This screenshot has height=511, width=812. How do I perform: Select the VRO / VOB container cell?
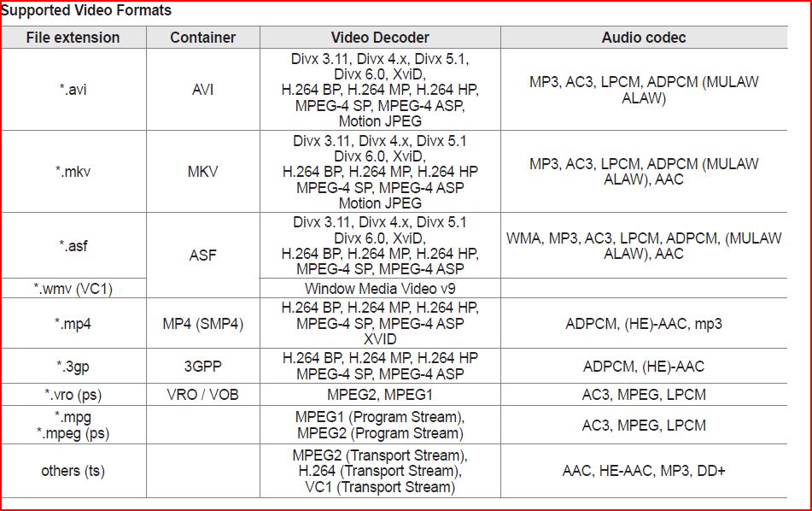click(203, 395)
